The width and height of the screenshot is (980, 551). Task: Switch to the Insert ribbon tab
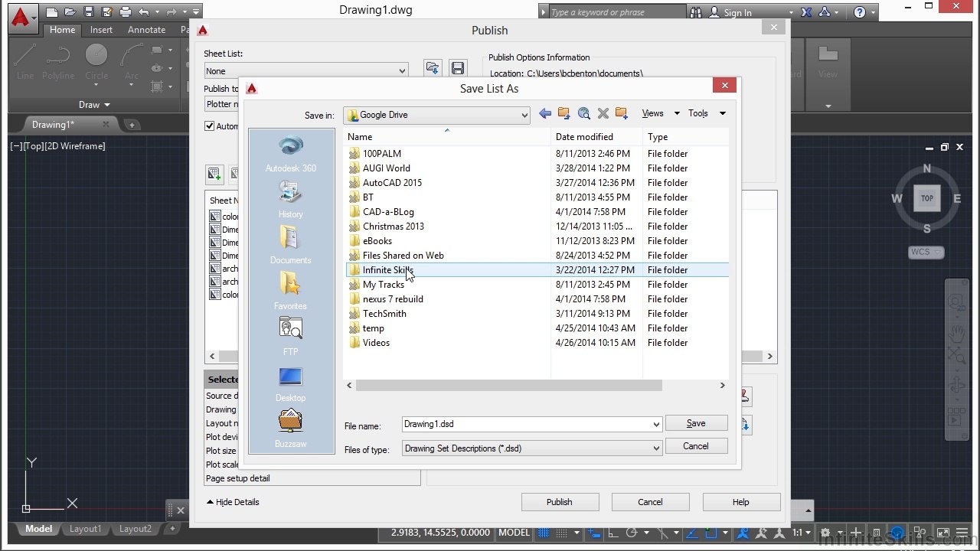click(101, 30)
